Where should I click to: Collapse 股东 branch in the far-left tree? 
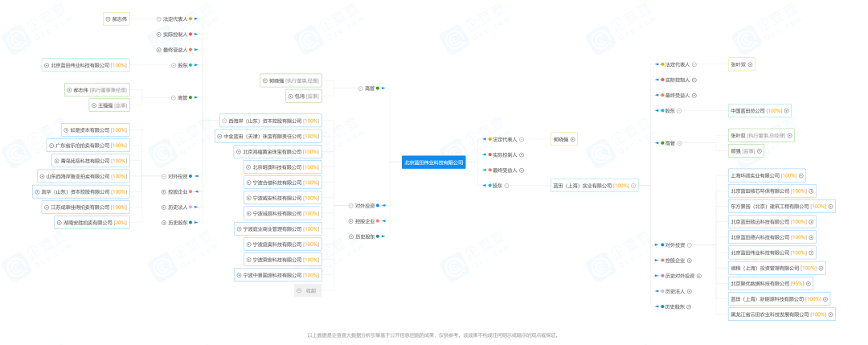pyautogui.click(x=173, y=65)
